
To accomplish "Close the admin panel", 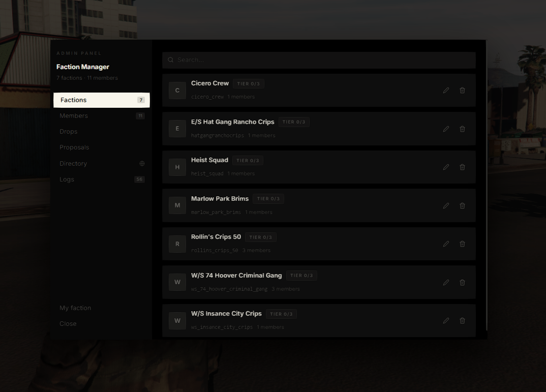I will pyautogui.click(x=102, y=324).
